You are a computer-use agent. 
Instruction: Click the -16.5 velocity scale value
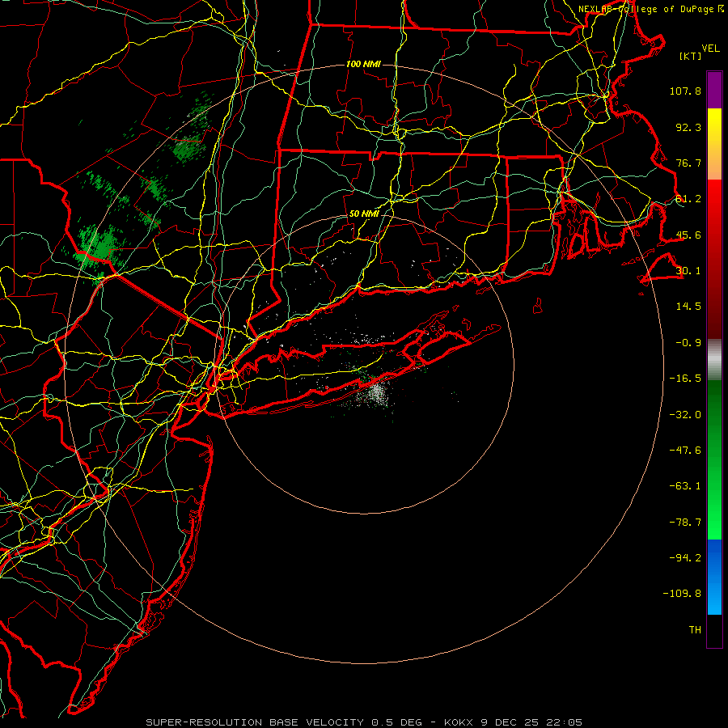[x=685, y=379]
